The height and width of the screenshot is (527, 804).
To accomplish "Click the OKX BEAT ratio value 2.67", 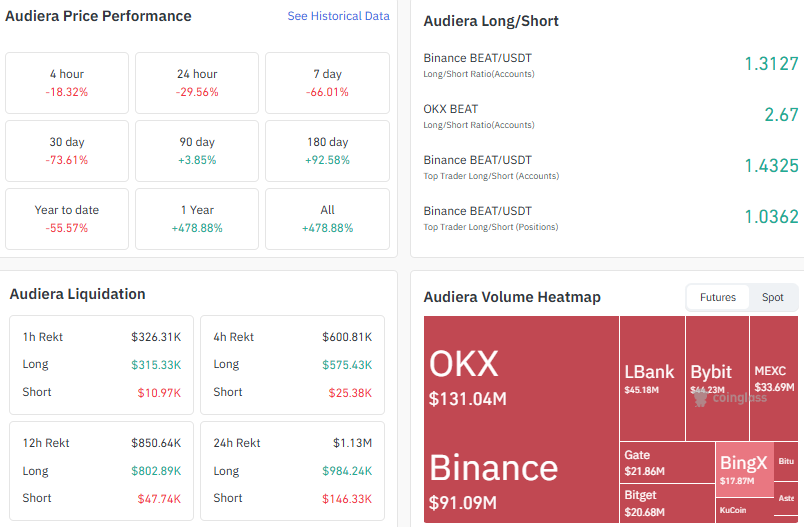I will (x=781, y=114).
